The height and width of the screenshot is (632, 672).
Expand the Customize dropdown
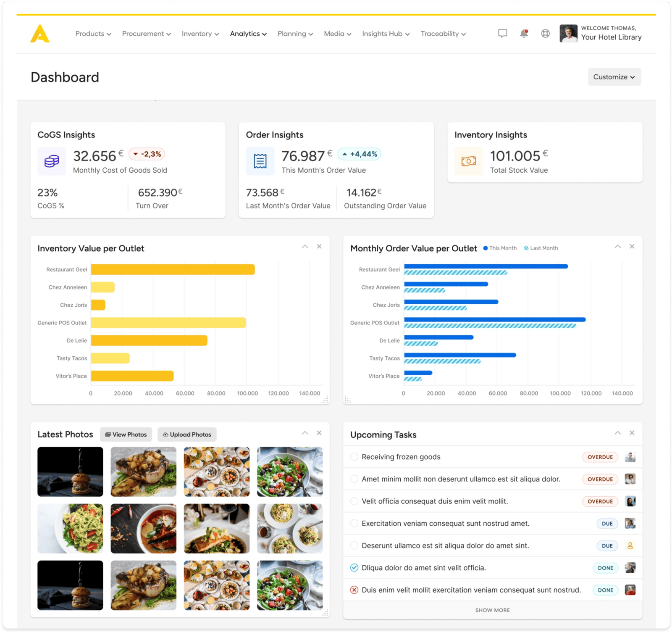(614, 77)
